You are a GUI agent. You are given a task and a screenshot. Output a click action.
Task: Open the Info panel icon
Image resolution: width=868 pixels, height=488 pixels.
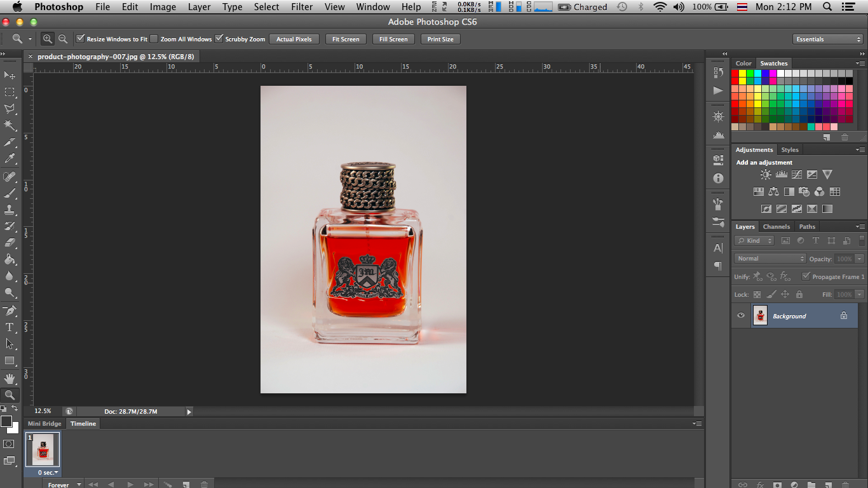pos(719,179)
